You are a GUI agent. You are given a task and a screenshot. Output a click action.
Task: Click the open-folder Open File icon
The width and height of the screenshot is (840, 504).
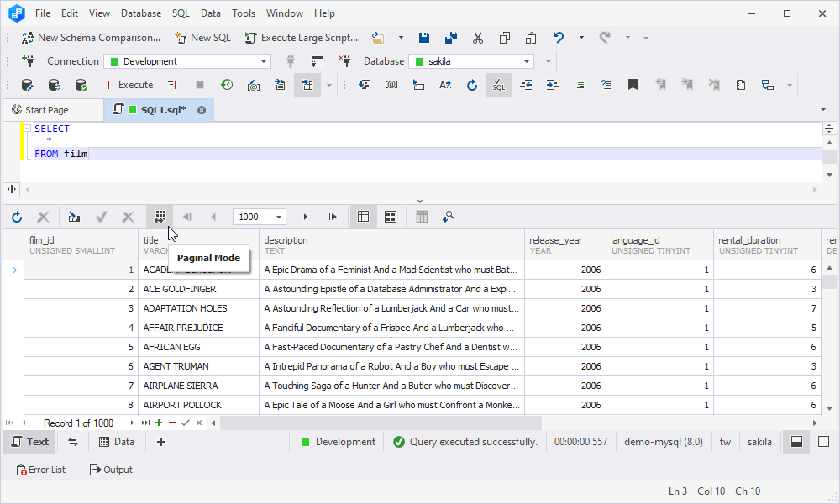(x=378, y=38)
